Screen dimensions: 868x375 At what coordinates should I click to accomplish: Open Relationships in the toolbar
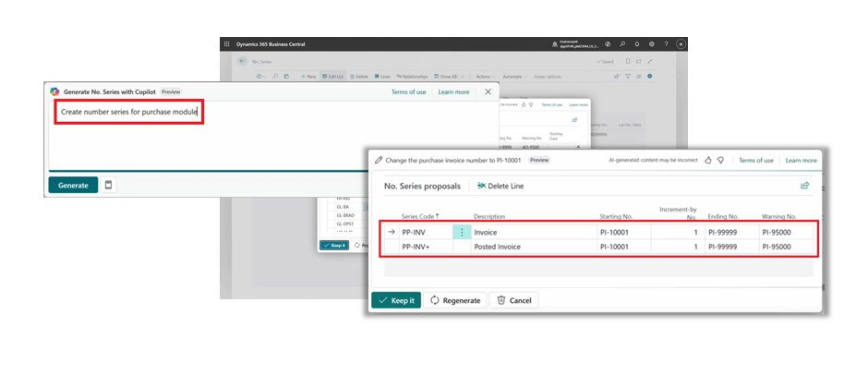[412, 77]
